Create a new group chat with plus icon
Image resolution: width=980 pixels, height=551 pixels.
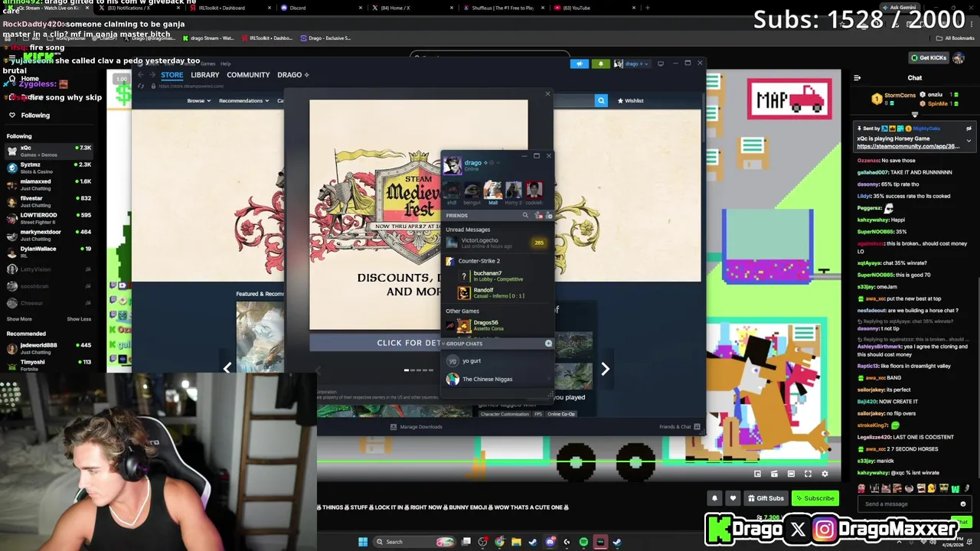pyautogui.click(x=548, y=344)
